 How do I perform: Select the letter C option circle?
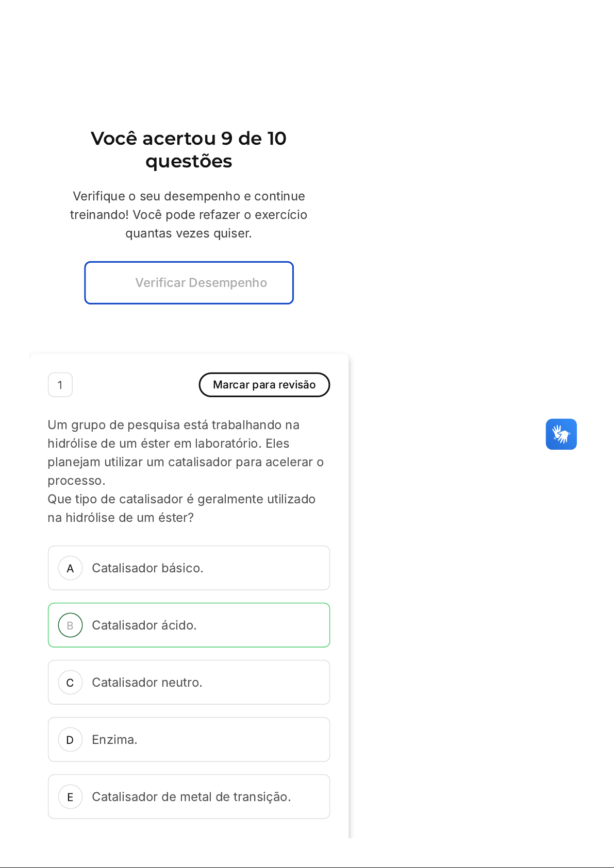pyautogui.click(x=71, y=683)
